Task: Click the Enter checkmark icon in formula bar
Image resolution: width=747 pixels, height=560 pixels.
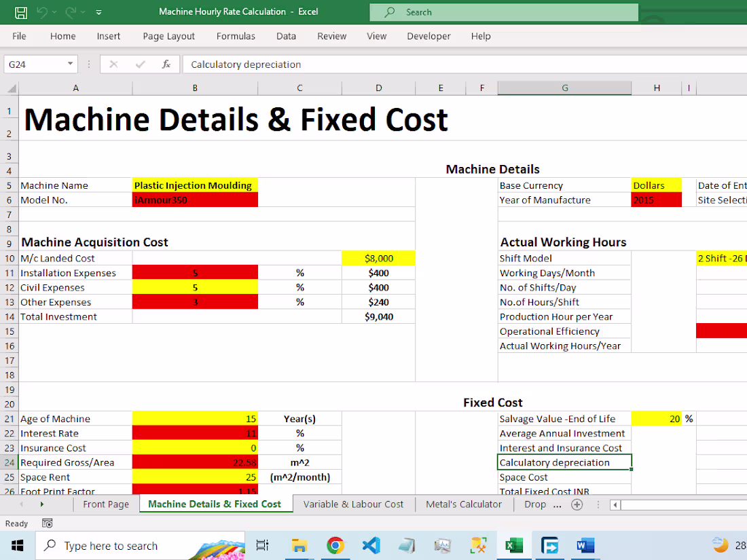Action: point(140,64)
